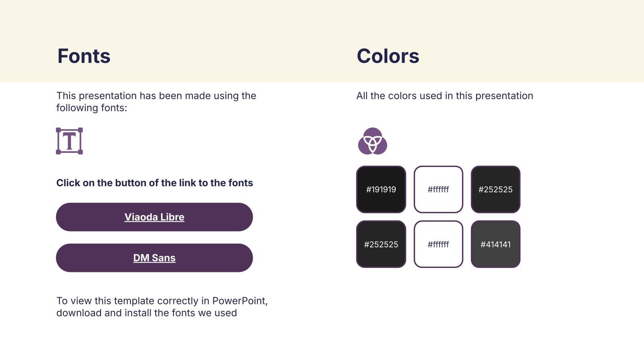The height and width of the screenshot is (362, 644).
Task: Pick the bottom-row #ffffff swatch
Action: tap(438, 244)
